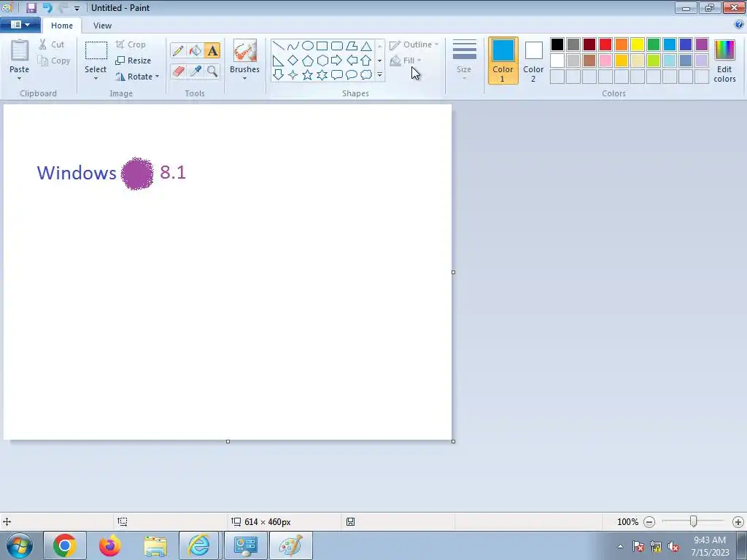Open Google Chrome from the taskbar
The width and height of the screenshot is (747, 560).
(65, 545)
